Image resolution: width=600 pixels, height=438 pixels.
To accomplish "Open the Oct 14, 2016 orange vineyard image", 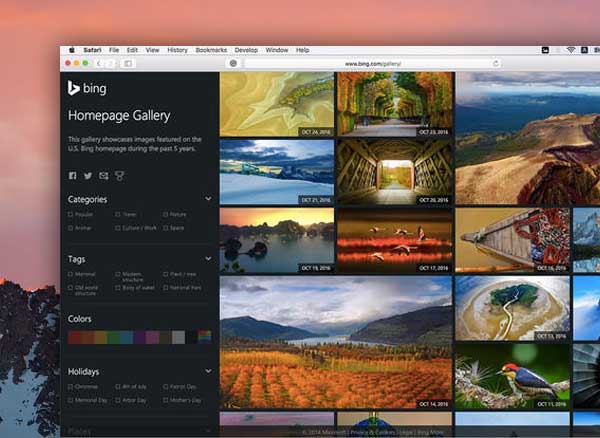I will tap(336, 342).
